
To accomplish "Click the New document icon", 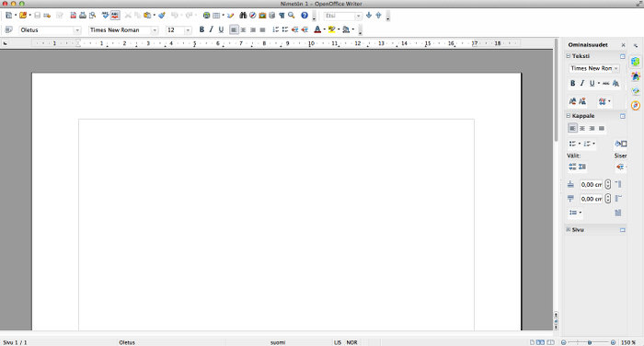I will tap(8, 16).
